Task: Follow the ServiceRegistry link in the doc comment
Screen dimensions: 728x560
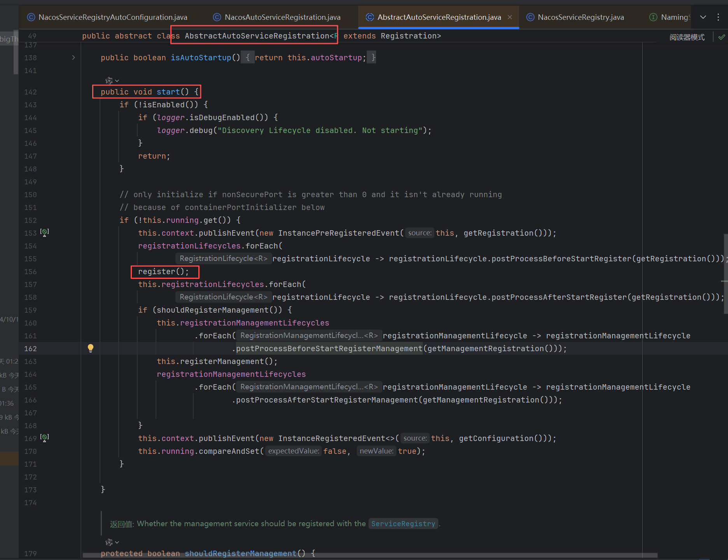Action: coord(403,523)
